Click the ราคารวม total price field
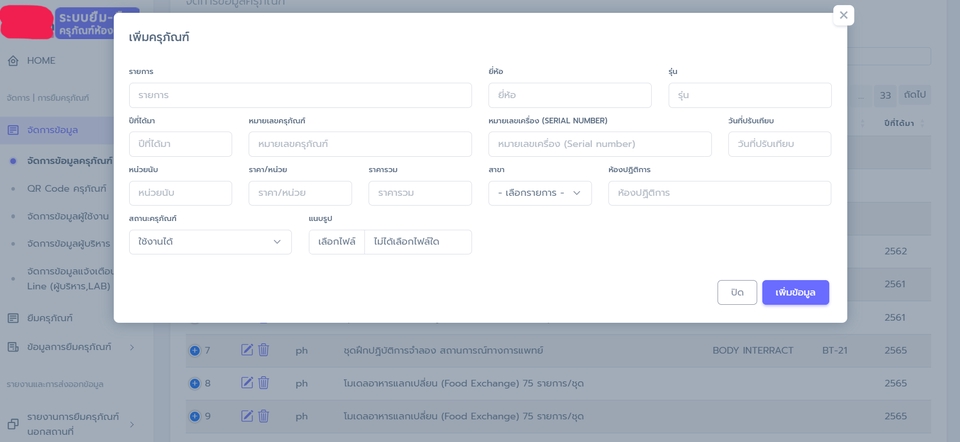The image size is (960, 442). tap(420, 193)
